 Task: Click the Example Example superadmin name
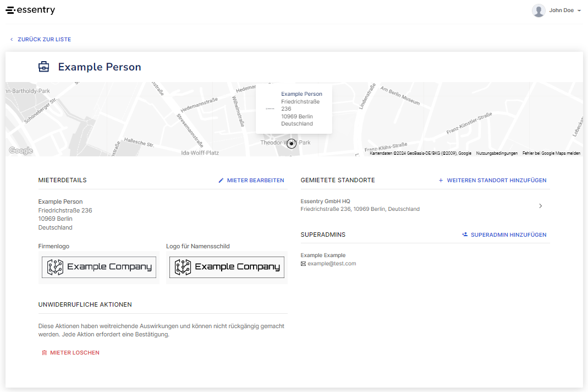tap(323, 255)
